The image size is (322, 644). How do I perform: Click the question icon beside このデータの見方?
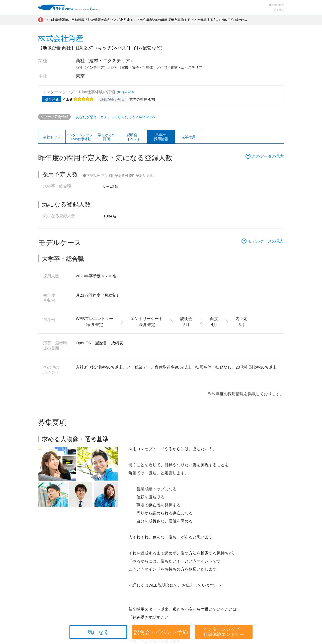248,156
